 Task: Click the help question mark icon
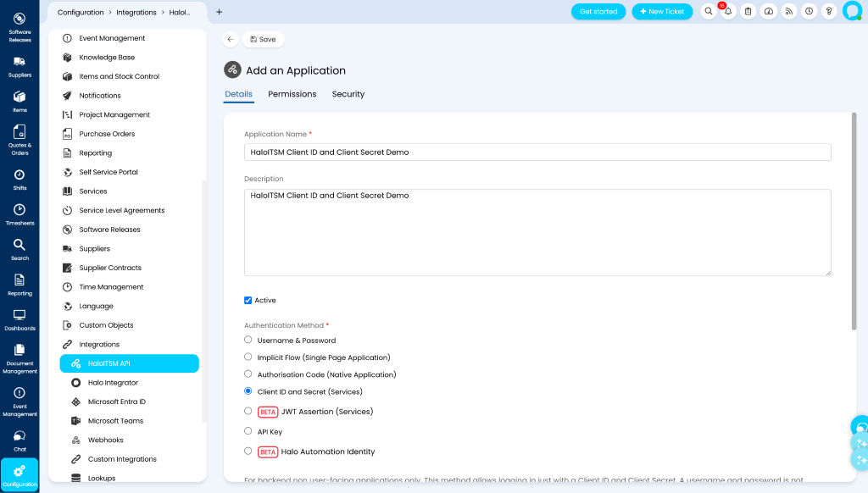(x=829, y=12)
